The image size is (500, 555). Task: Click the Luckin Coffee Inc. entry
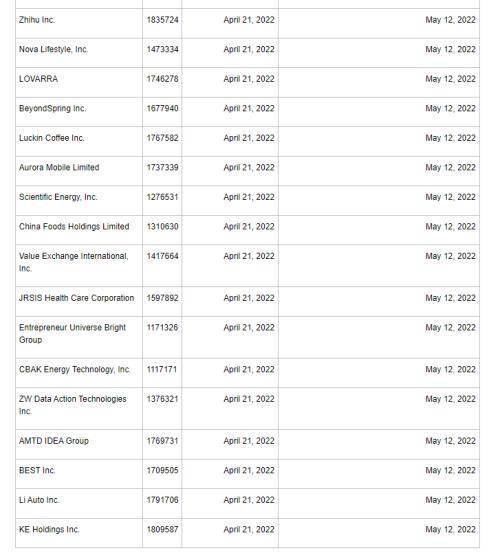52,138
